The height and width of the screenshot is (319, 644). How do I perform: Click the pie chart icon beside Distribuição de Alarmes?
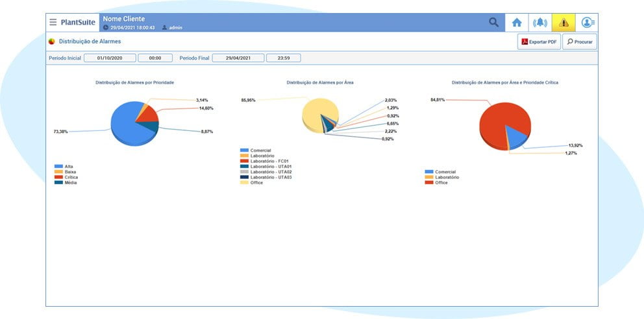(x=52, y=41)
